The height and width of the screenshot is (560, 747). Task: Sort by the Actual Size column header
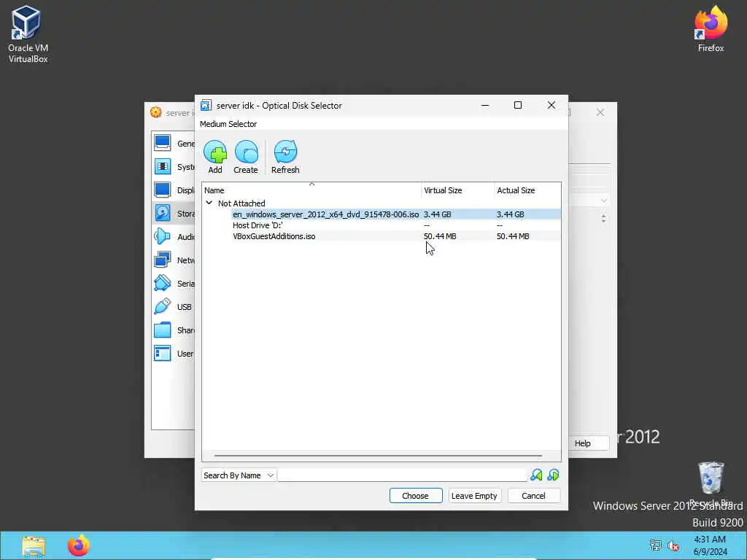(527, 190)
